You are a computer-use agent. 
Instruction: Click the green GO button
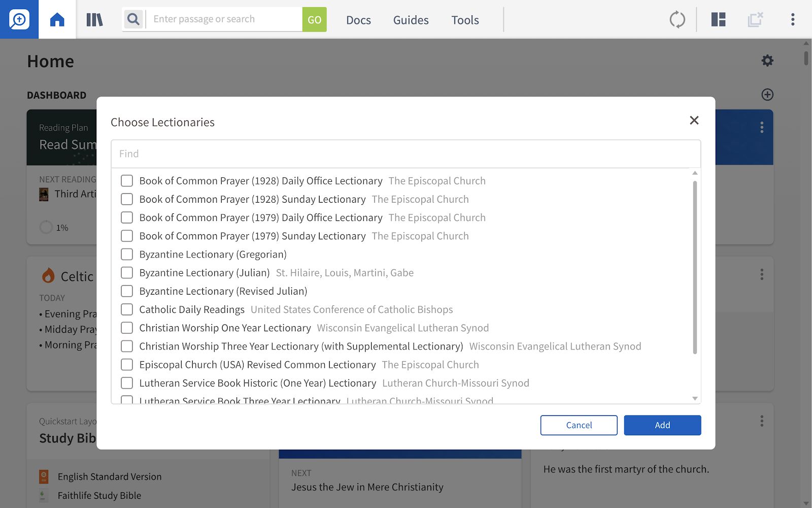315,19
